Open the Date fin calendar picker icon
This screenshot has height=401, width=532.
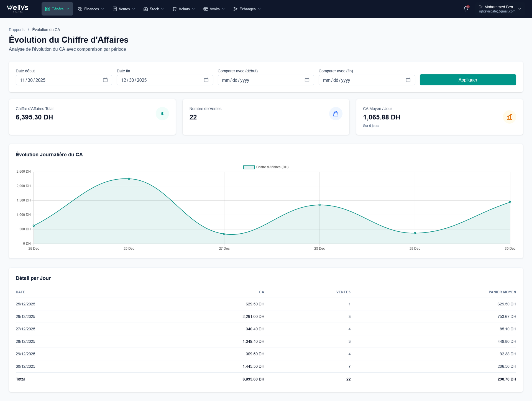click(x=206, y=80)
